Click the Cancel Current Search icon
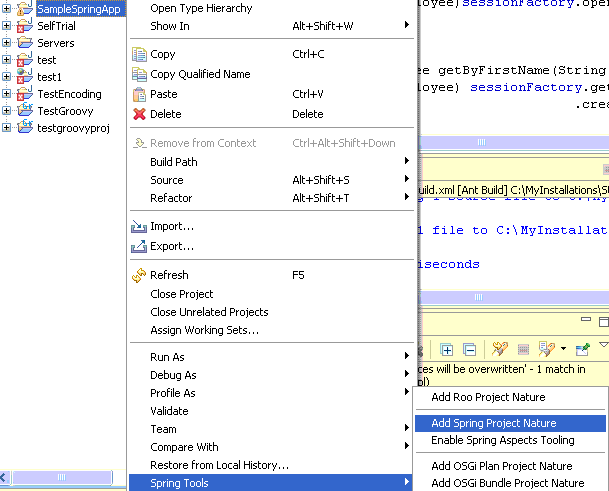This screenshot has width=609, height=491. (524, 350)
